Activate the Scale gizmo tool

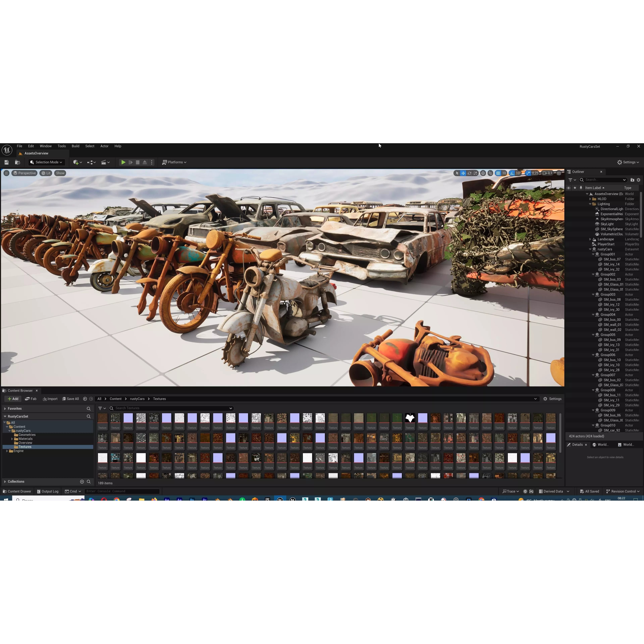pyautogui.click(x=475, y=173)
